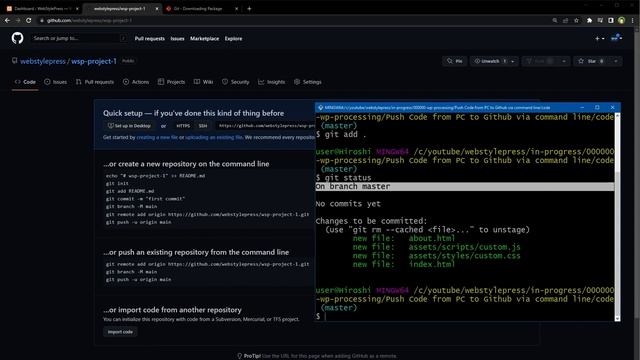Bookmark this page with the star icon
The width and height of the screenshot is (640, 360).
[x=576, y=20]
